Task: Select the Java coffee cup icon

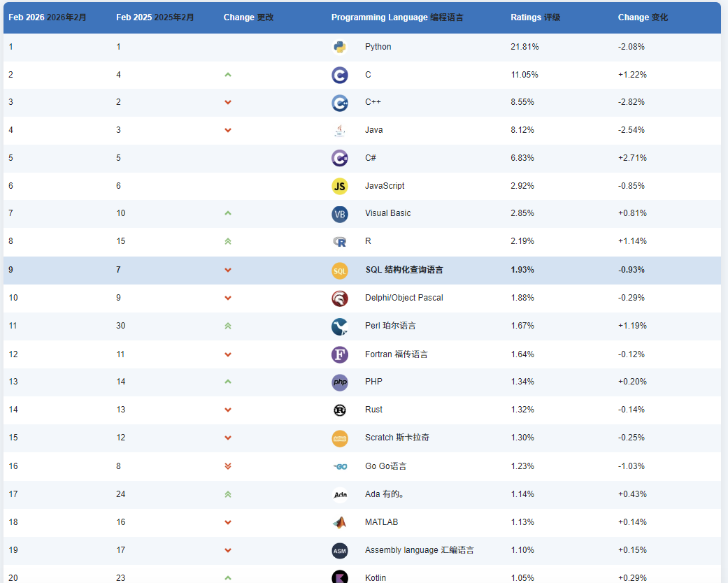Action: tap(340, 131)
